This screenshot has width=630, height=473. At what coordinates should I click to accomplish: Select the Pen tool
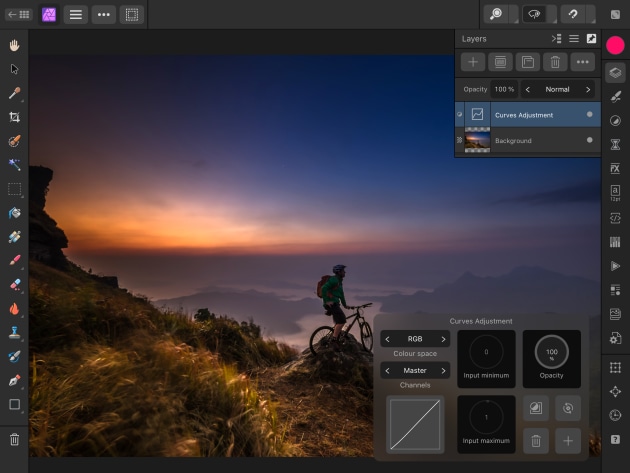(x=14, y=380)
